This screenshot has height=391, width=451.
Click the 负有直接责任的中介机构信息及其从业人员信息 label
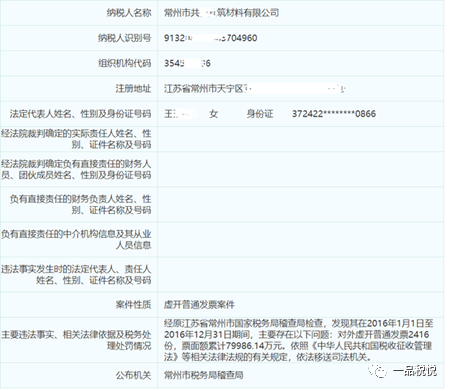point(76,239)
